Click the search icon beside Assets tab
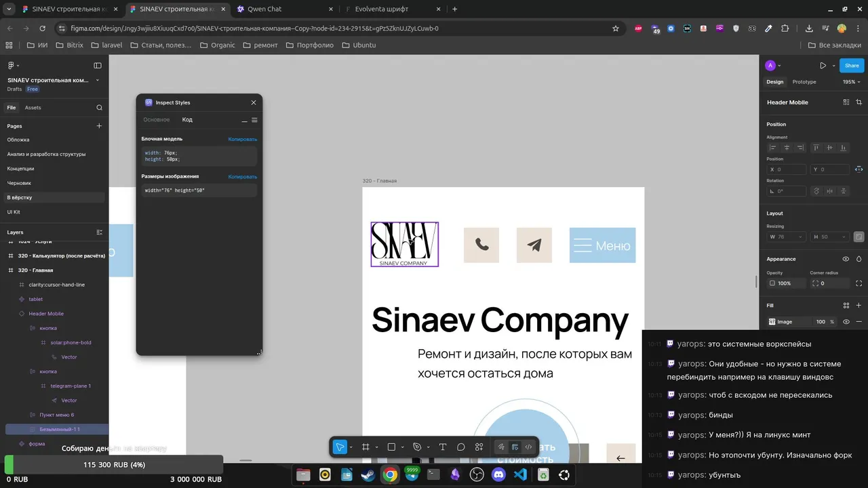Viewport: 868px width, 488px height. [x=100, y=108]
